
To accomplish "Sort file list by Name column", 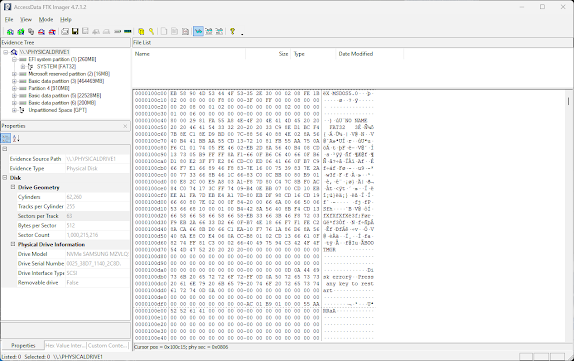I will pos(189,54).
